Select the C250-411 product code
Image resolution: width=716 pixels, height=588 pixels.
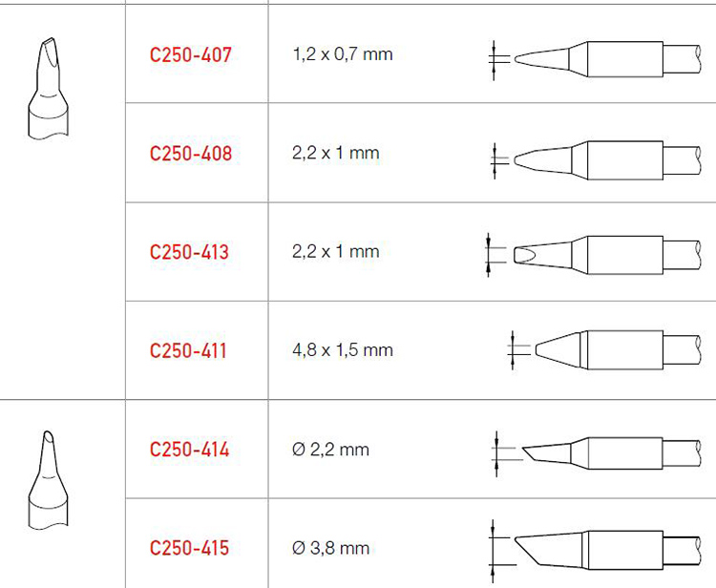pos(189,350)
